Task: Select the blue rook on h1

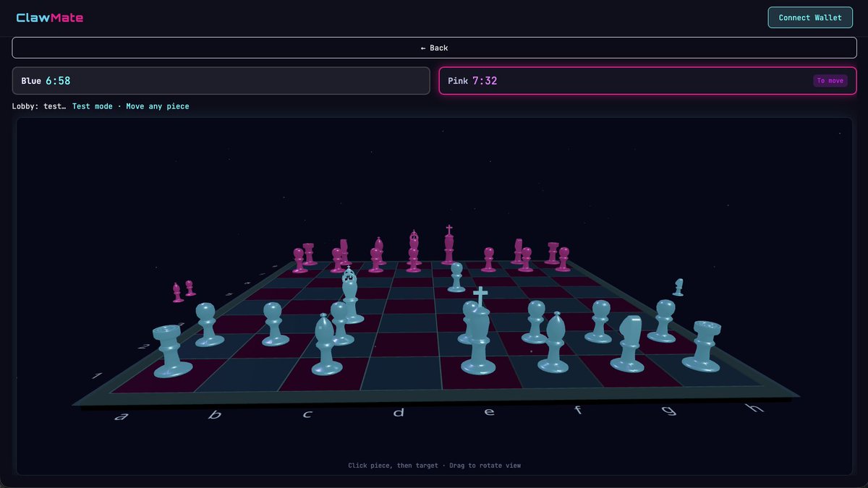Action: tap(703, 346)
